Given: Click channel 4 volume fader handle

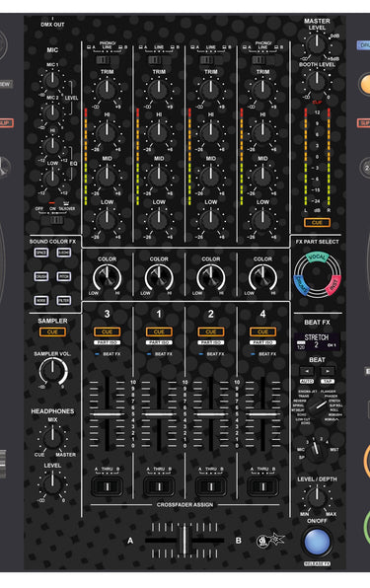Looking at the screenshot, I should coord(262,414).
